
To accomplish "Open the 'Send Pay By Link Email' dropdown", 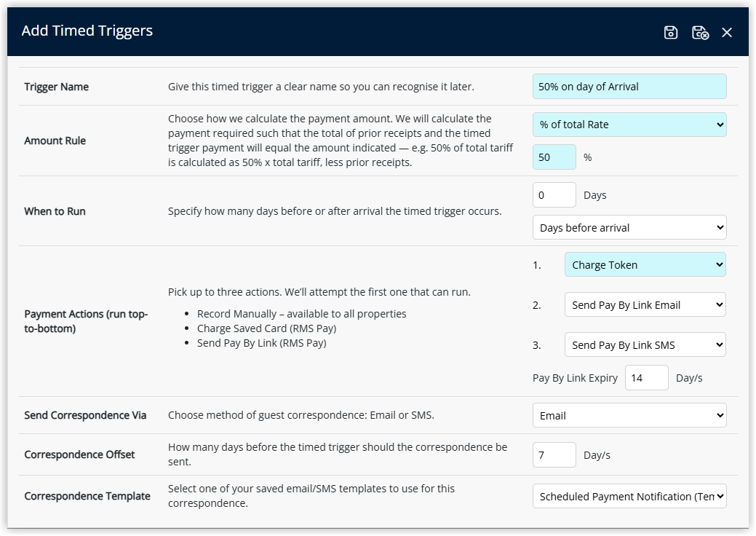I will (x=645, y=304).
